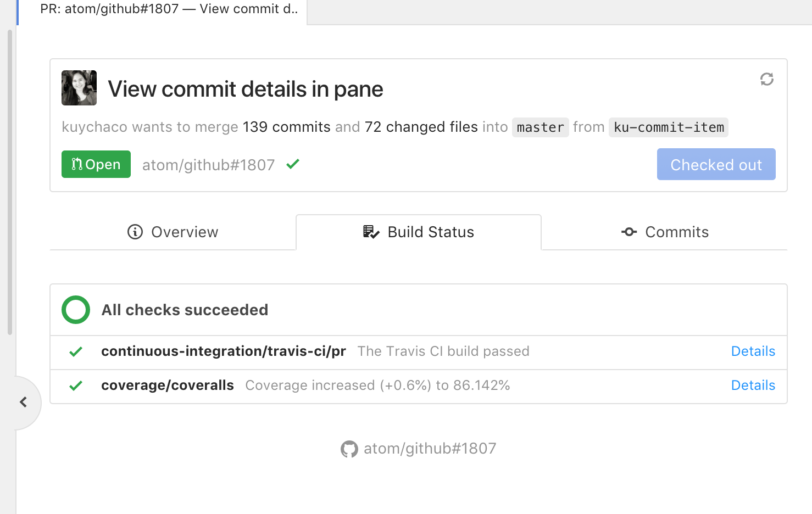Click 'coverage/coveralls' check name
Screen dimensions: 812x514
click(x=168, y=386)
